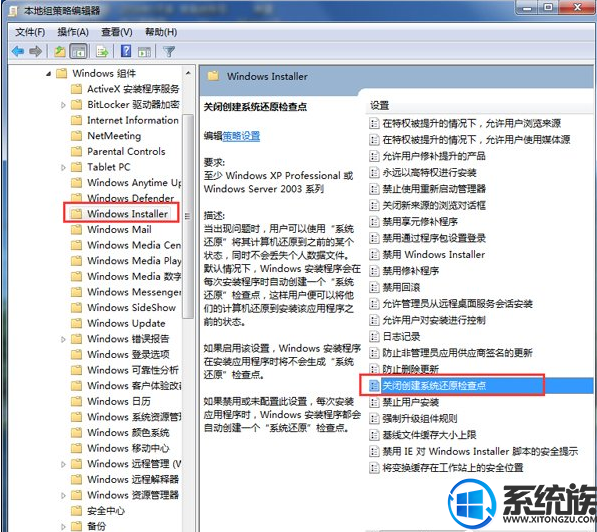Image resolution: width=597 pixels, height=532 pixels.
Task: Click the policy icon beside 禁止用户安装
Action: (x=374, y=402)
